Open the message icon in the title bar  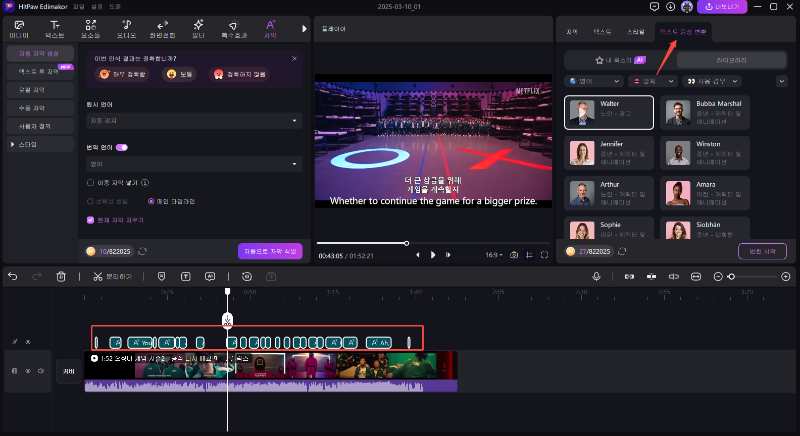655,7
